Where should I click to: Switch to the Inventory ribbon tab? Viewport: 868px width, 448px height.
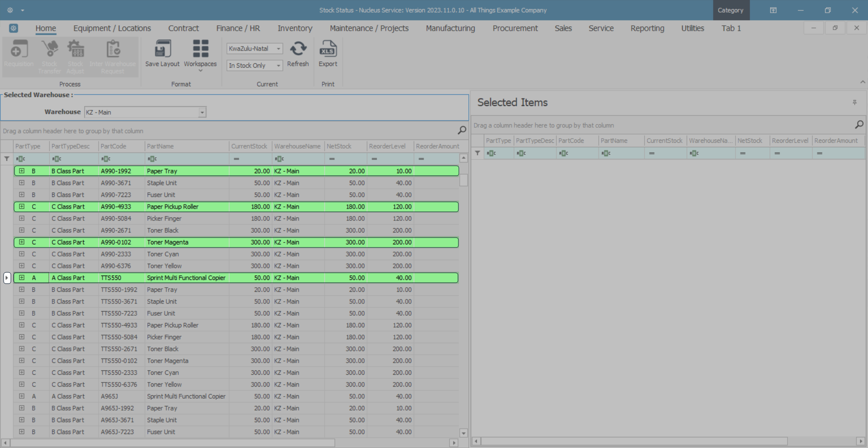[295, 28]
